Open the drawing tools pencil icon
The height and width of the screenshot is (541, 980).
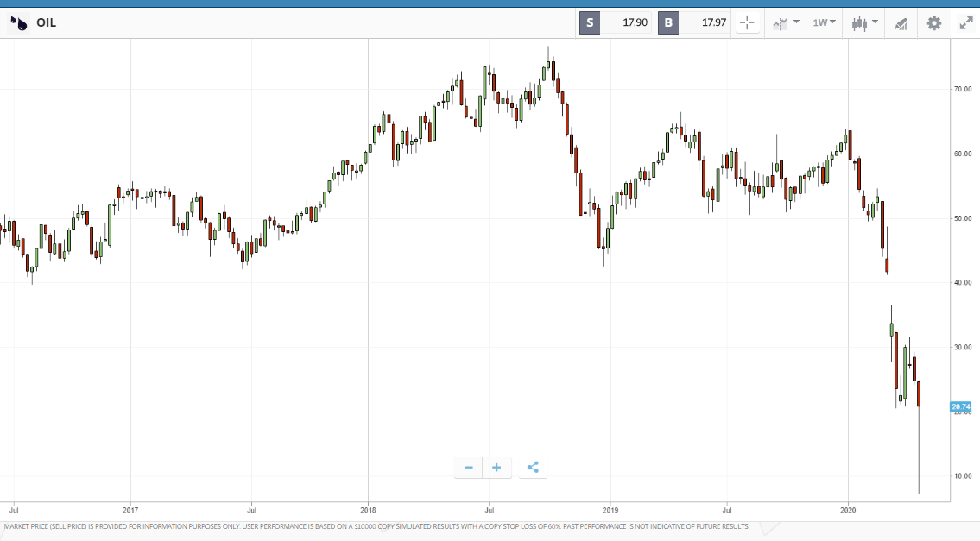point(901,24)
